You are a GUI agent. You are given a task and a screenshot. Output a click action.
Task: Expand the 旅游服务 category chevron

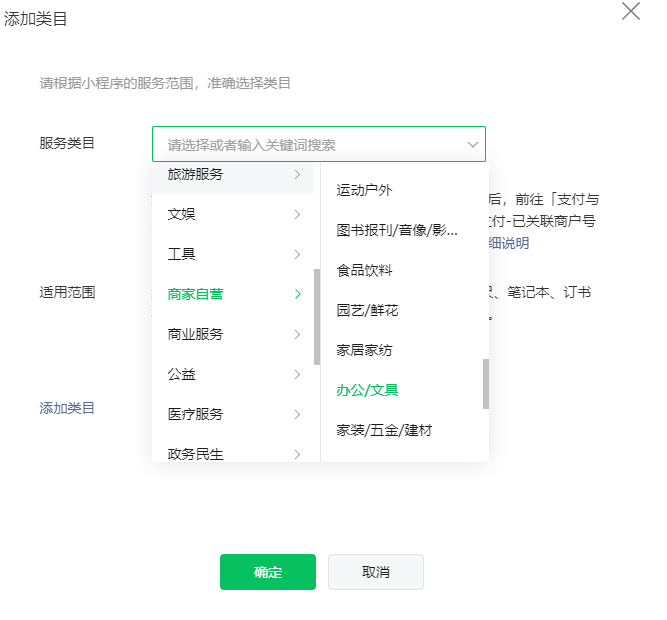point(297,175)
